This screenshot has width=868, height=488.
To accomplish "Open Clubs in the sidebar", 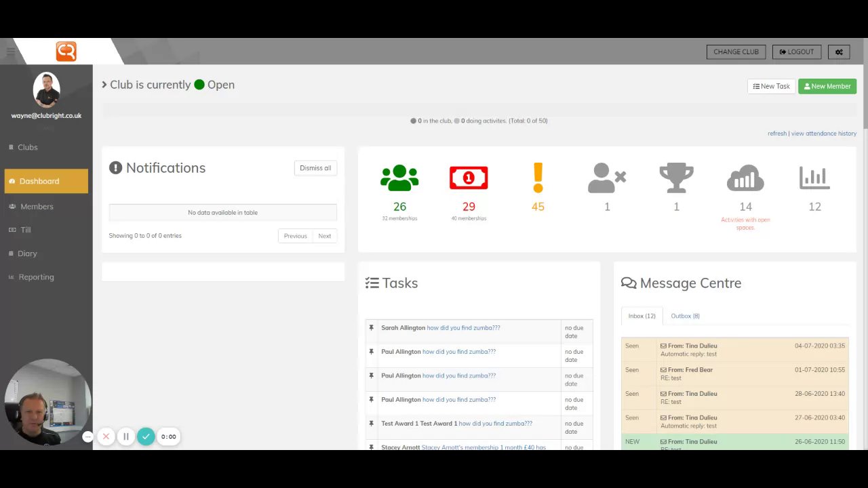I will click(28, 147).
